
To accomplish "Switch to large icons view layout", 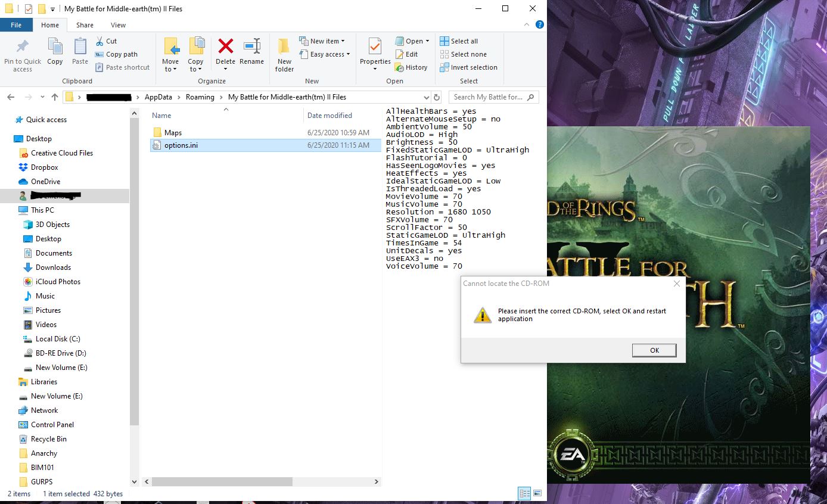I will 537,493.
